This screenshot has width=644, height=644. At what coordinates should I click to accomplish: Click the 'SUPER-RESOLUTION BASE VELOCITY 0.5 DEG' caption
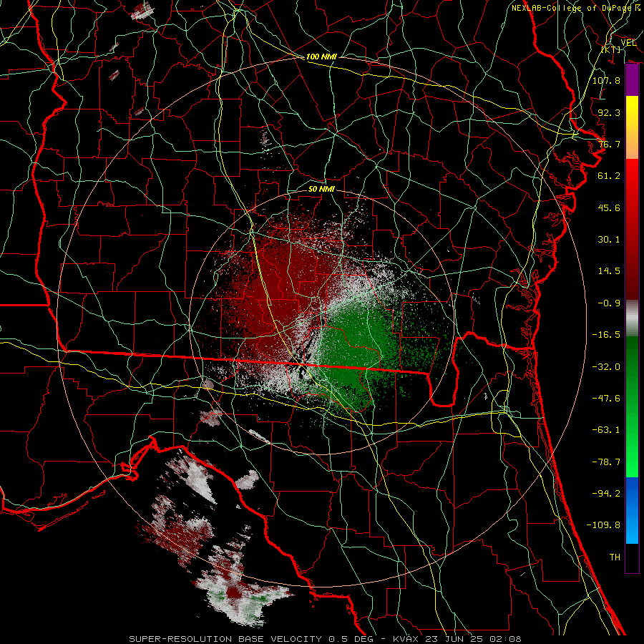pos(251,639)
